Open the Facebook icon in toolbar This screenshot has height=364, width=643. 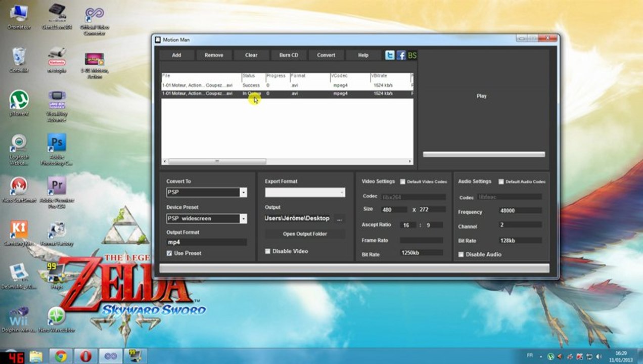coord(401,55)
